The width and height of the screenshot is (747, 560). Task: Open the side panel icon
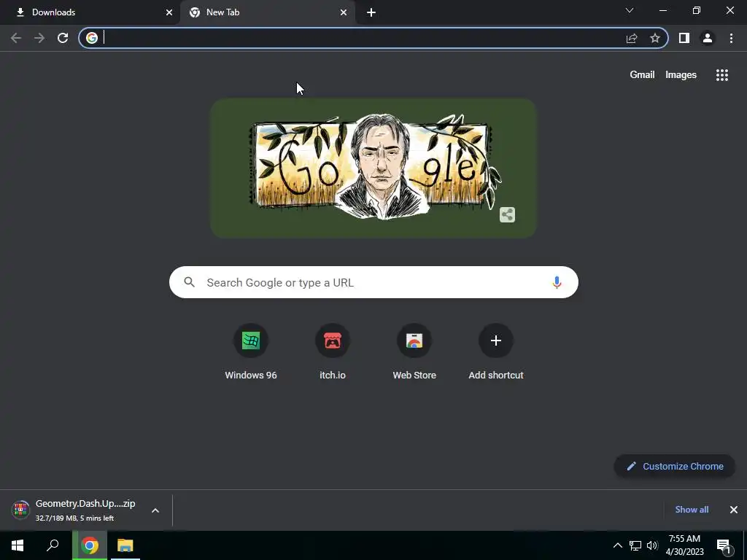(x=684, y=38)
